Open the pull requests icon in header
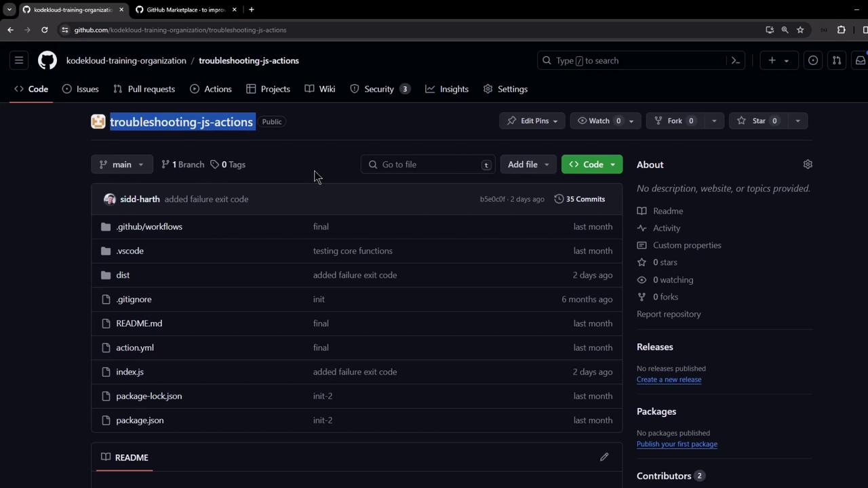 [836, 60]
